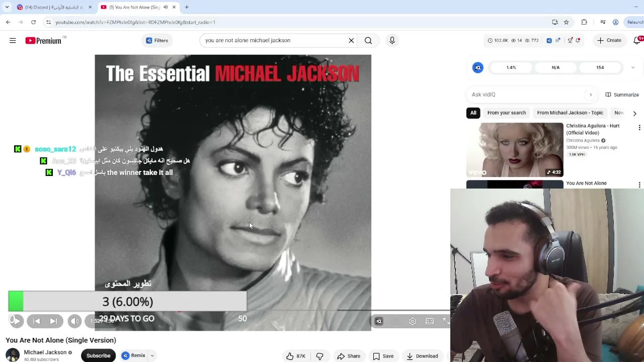
Task: Toggle fullscreen on the video player
Action: pos(446,321)
